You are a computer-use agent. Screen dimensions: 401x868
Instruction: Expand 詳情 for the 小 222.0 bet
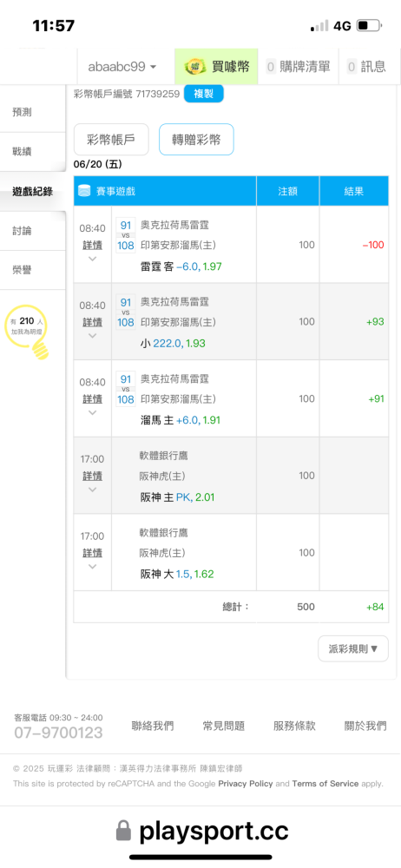(x=93, y=322)
